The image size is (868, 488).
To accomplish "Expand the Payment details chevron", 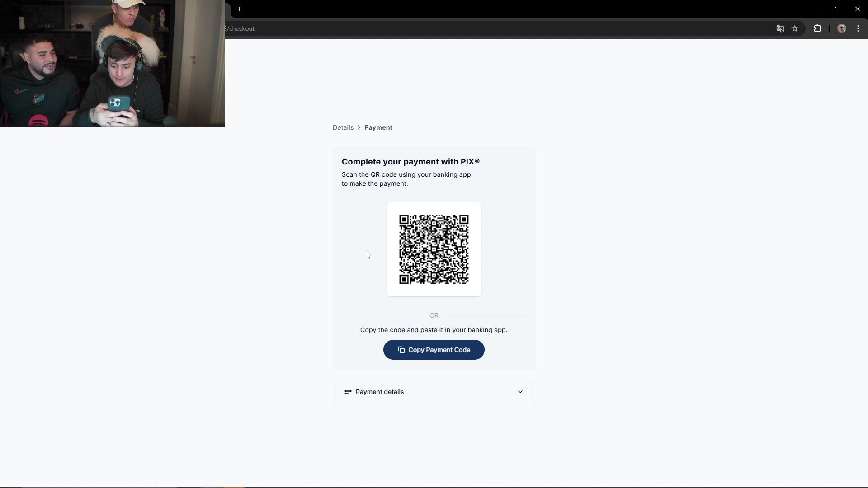I will coord(520,392).
